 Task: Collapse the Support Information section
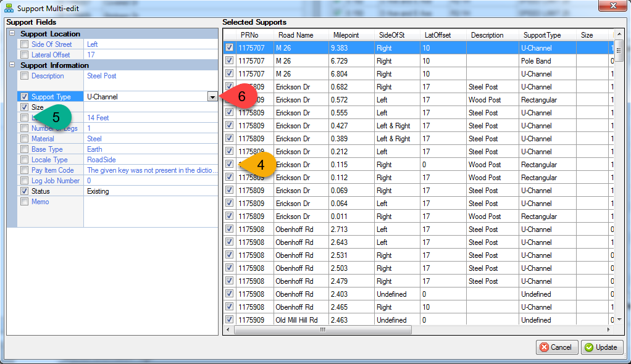click(12, 65)
